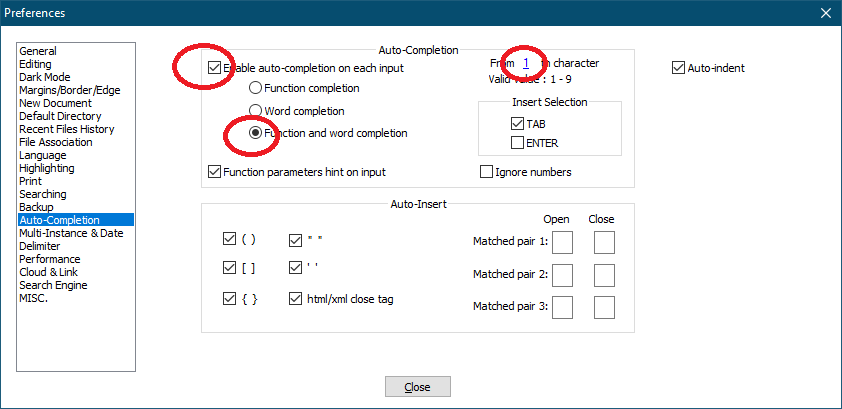Uncheck TAB under Insert Selection
Image resolution: width=842 pixels, height=409 pixels.
517,124
